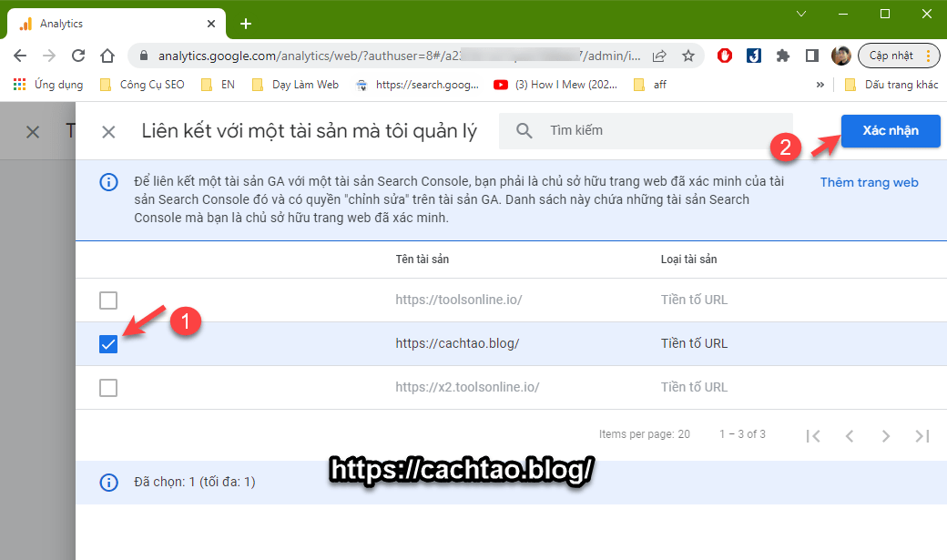Open a new browser tab
The width and height of the screenshot is (947, 560).
coord(245,24)
